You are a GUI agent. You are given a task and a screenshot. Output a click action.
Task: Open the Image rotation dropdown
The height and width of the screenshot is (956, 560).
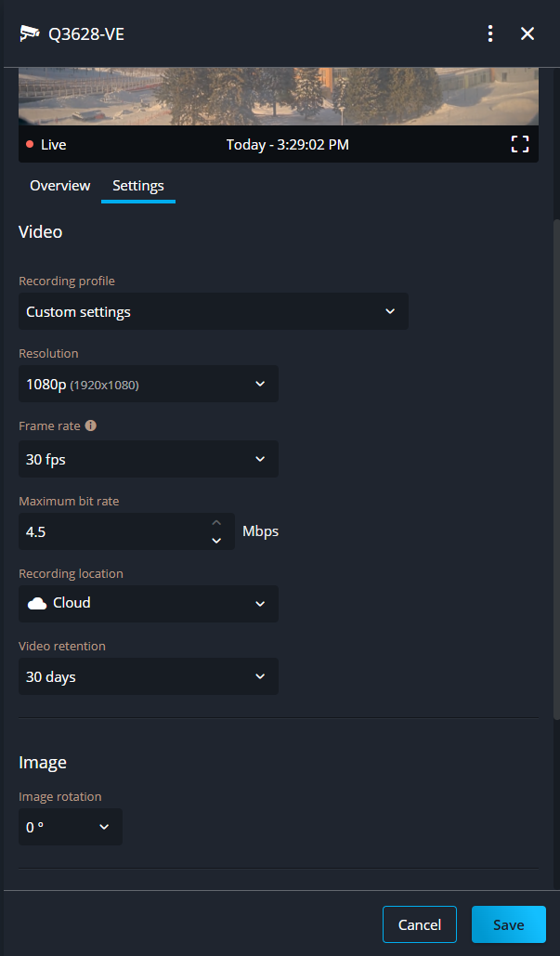pyautogui.click(x=70, y=827)
